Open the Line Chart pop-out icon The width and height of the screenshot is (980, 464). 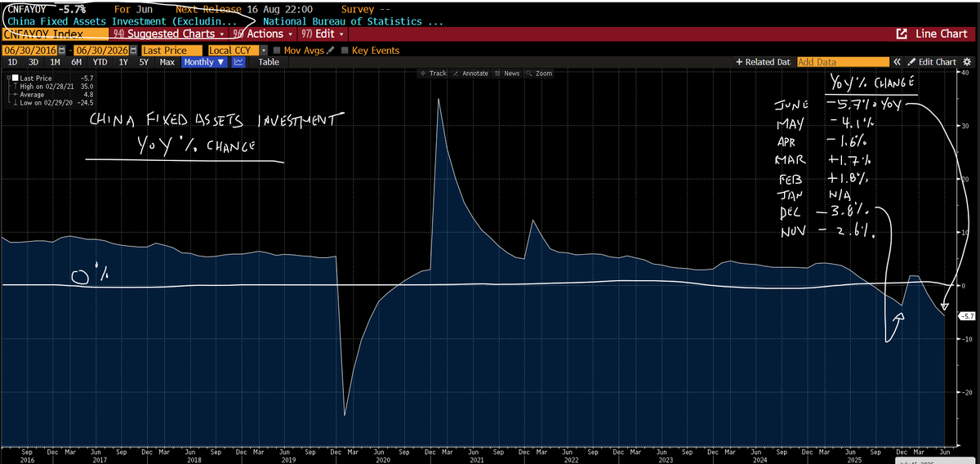pyautogui.click(x=902, y=34)
